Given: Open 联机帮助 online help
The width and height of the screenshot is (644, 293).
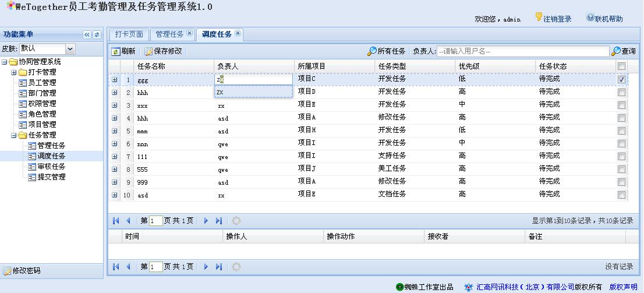Looking at the screenshot, I should pos(604,18).
